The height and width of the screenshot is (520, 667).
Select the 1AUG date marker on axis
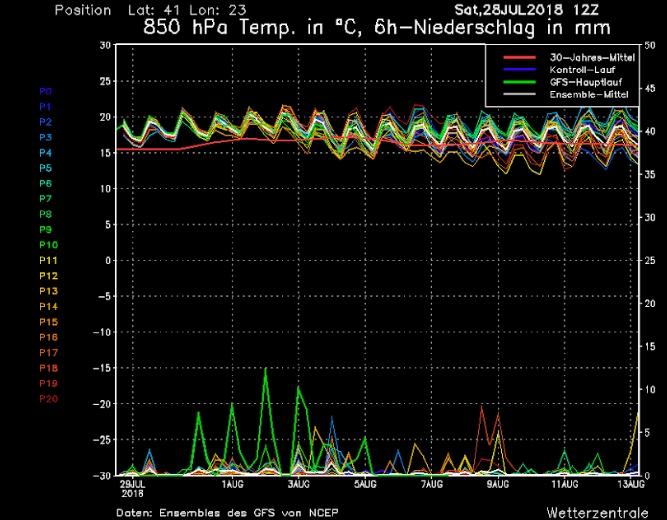coord(232,484)
